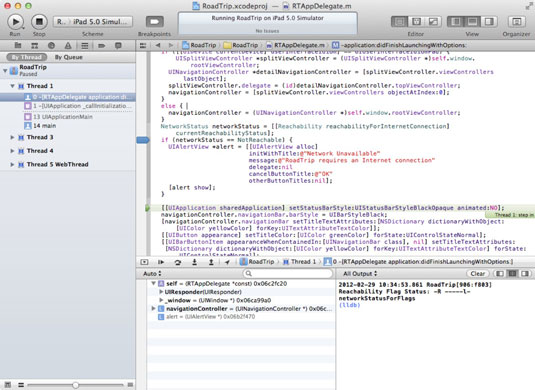Show the Symbol navigator
This screenshot has height=390, width=535.
tap(34, 45)
